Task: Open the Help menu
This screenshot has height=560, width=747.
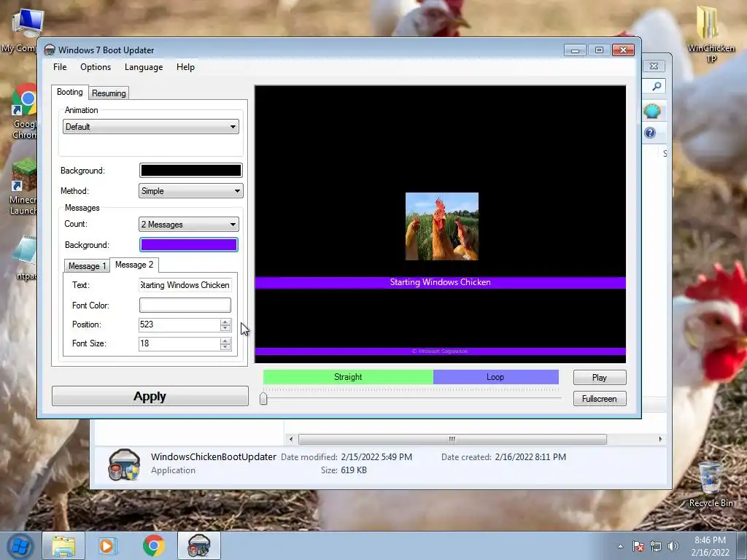Action: pyautogui.click(x=185, y=67)
